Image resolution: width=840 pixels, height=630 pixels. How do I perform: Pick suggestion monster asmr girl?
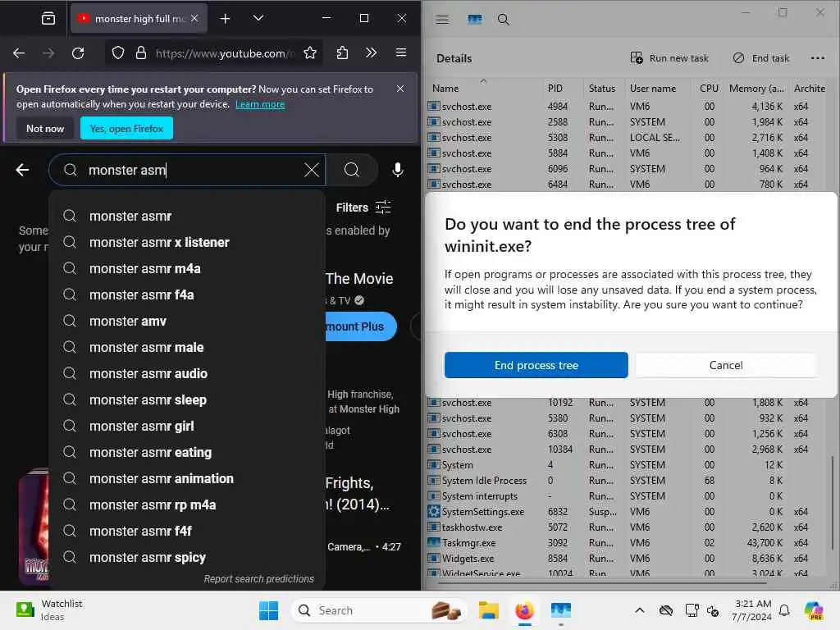tap(186, 427)
